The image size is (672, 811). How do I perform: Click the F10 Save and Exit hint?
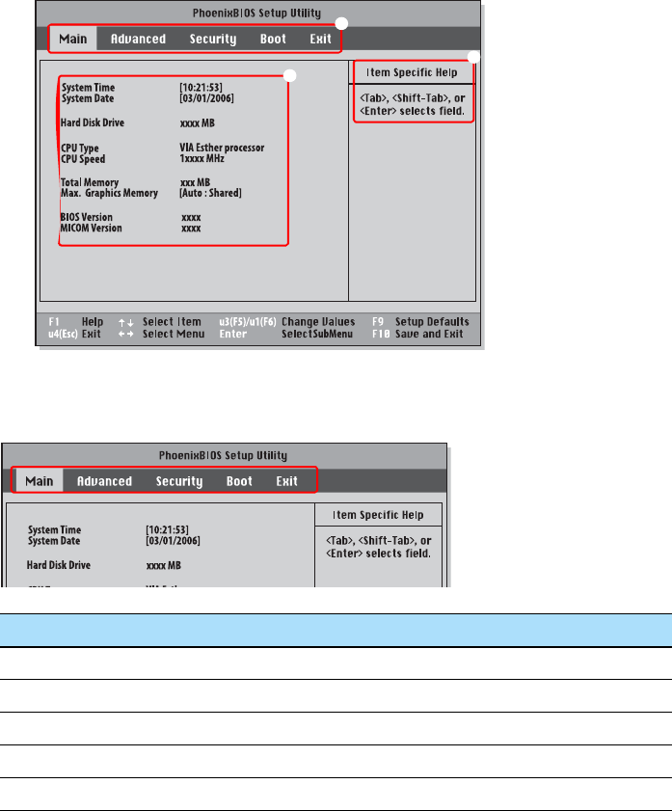pyautogui.click(x=417, y=334)
